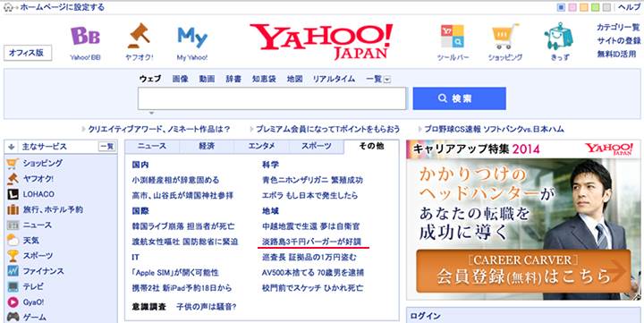The image size is (644, 323).
Task: Open the ファイナンス sidebar link
Action: [43, 271]
